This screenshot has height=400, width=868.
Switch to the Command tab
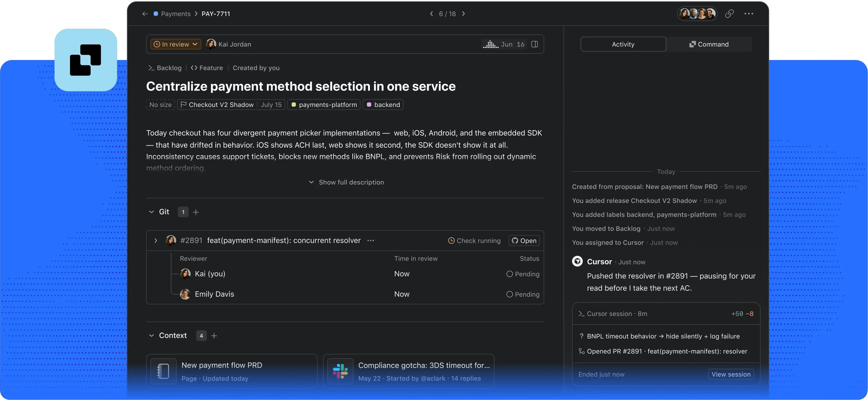[709, 44]
